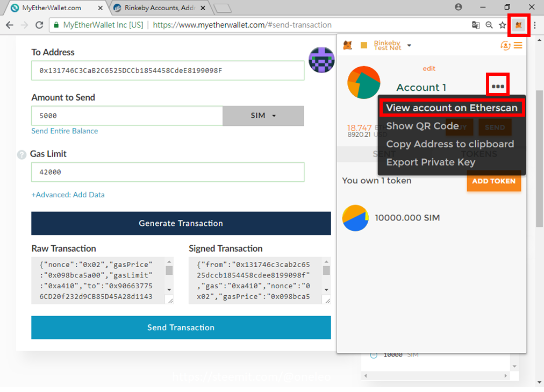Click the browser back arrow
This screenshot has width=544, height=392.
pyautogui.click(x=10, y=25)
